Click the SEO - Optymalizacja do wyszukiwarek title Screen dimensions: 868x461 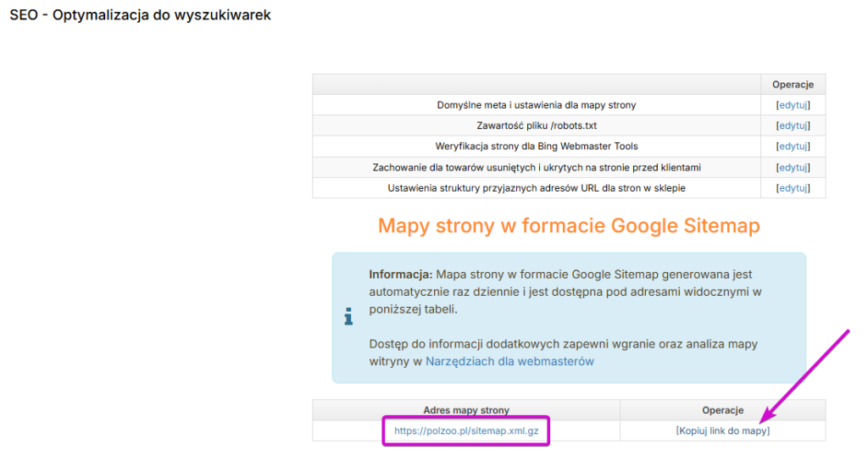[x=140, y=15]
